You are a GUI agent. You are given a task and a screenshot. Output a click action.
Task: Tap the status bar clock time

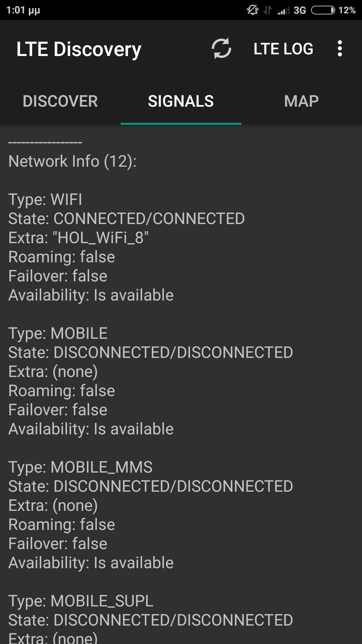pyautogui.click(x=23, y=10)
